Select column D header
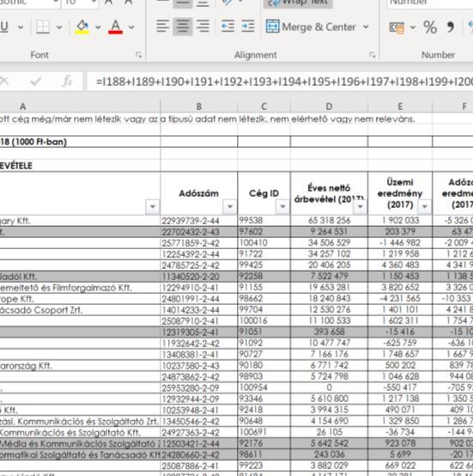The height and width of the screenshot is (476, 473). click(329, 107)
